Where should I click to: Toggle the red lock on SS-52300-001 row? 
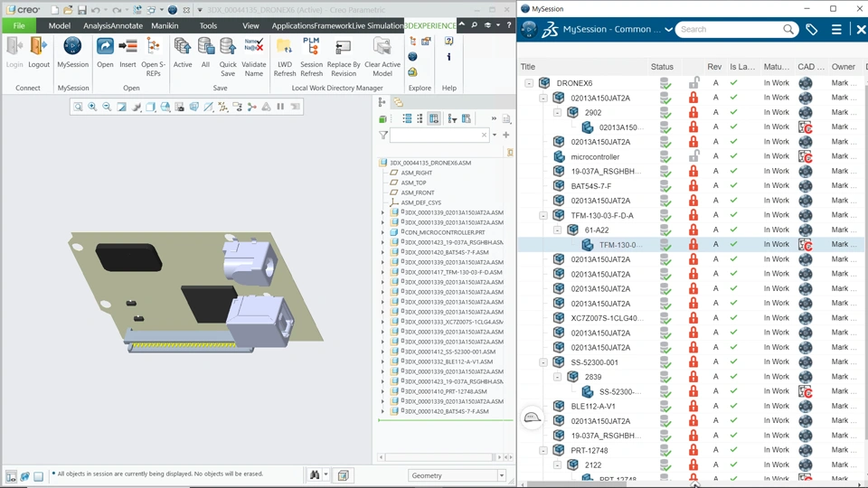[x=693, y=361]
